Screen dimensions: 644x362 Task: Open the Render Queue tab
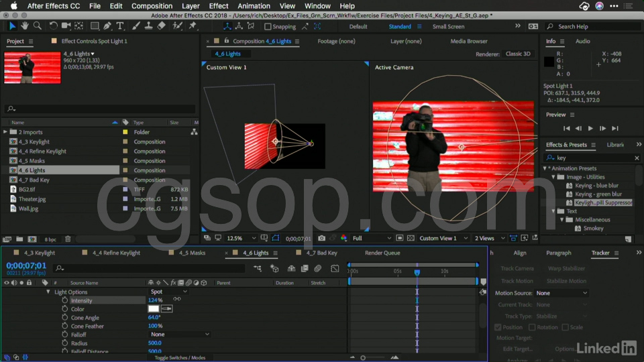382,253
